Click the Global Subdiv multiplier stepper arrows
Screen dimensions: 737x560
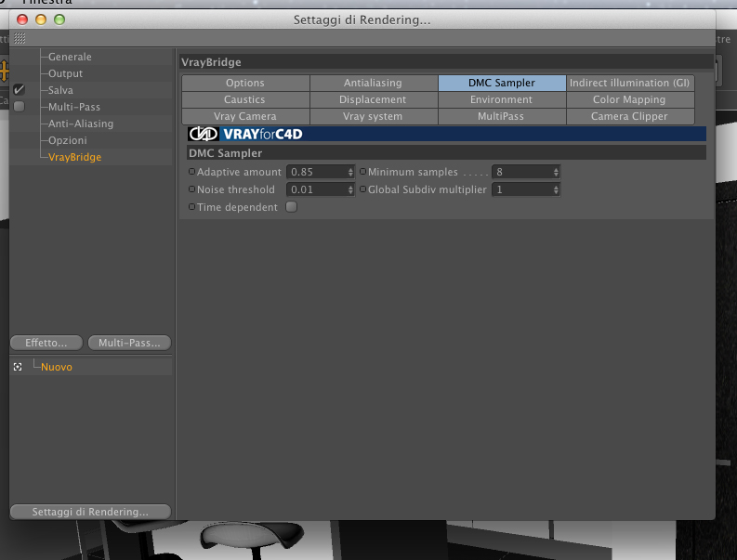click(556, 189)
